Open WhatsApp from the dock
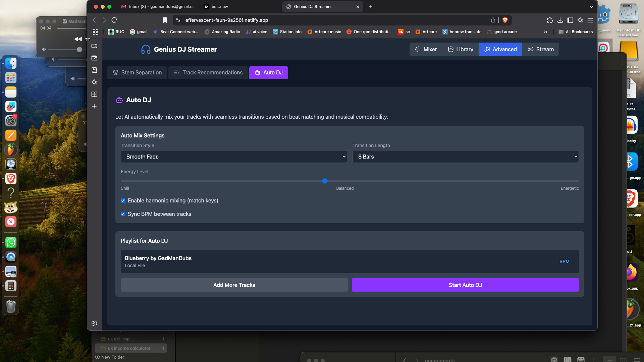Viewport: 644px width, 362px height. [11, 242]
